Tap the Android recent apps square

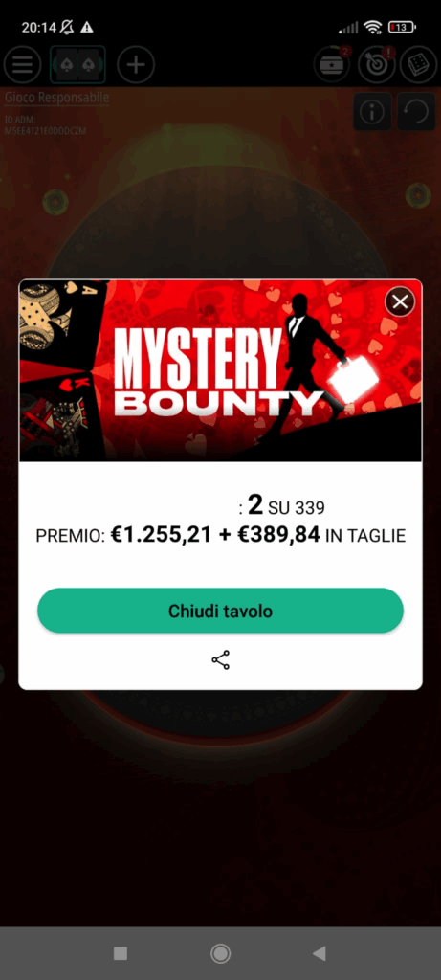(x=121, y=953)
